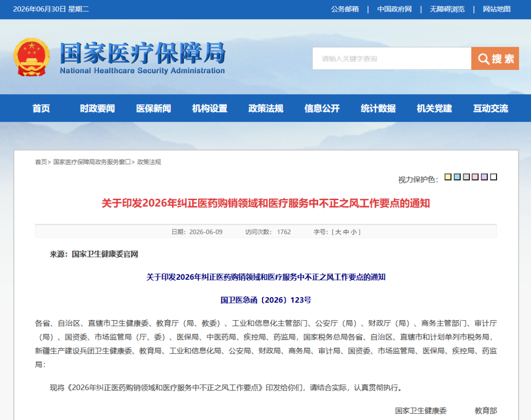Viewport: 531px width, 420px height.
Task: Click the header date 2026年06月30日 星期二
Action: 51,9
